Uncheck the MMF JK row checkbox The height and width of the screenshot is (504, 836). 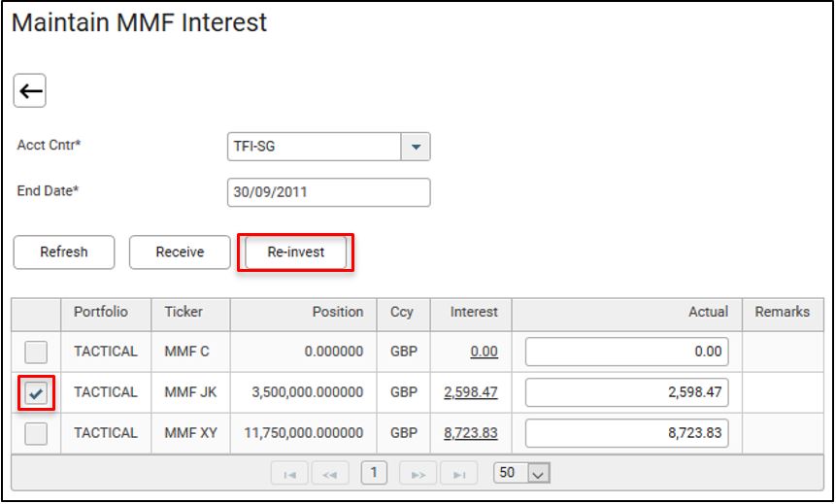point(36,392)
